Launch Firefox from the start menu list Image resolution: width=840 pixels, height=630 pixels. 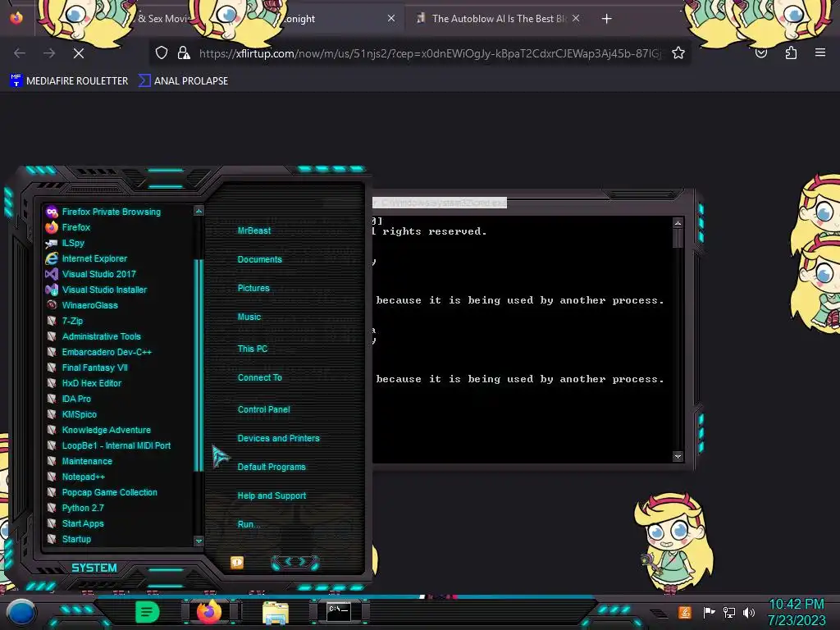click(68, 227)
